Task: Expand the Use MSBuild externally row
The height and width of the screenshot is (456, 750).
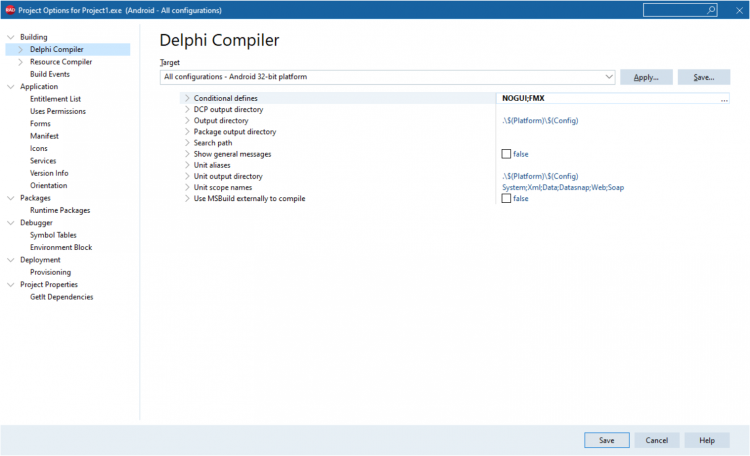Action: pos(187,199)
